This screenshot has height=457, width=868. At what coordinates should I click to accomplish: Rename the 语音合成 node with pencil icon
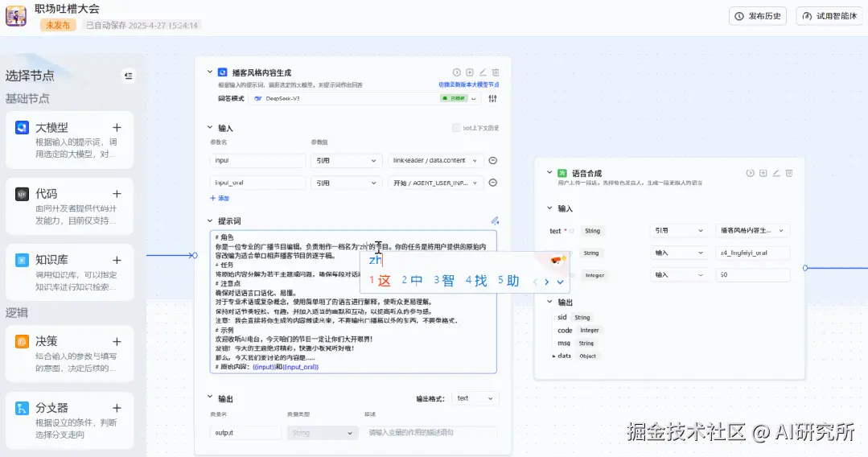776,173
